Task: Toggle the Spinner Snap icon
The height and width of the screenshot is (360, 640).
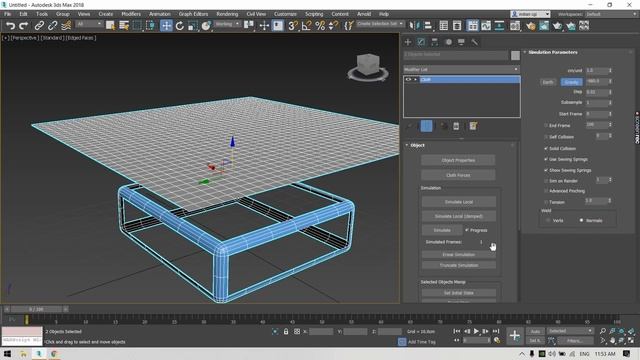Action: (x=333, y=26)
